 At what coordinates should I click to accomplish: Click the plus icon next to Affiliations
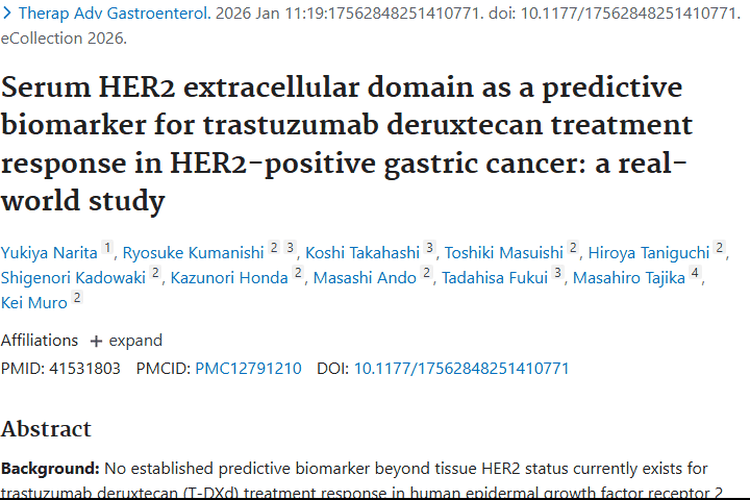tap(96, 341)
